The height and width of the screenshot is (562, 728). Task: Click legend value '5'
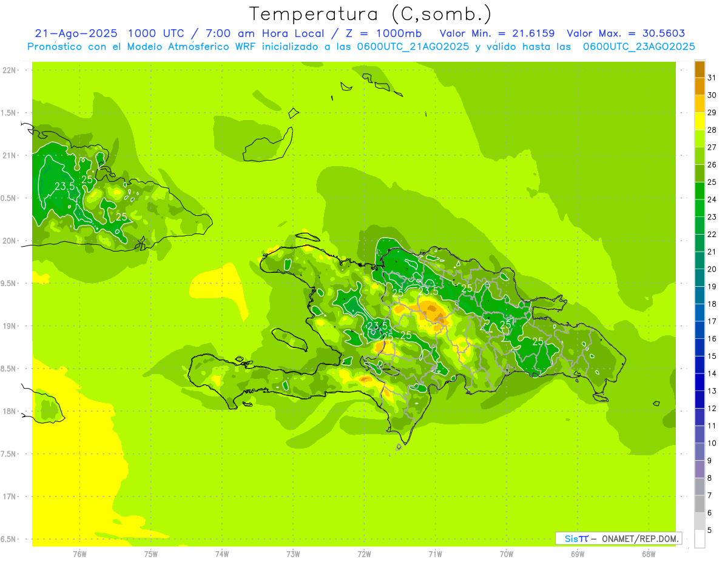pos(710,530)
